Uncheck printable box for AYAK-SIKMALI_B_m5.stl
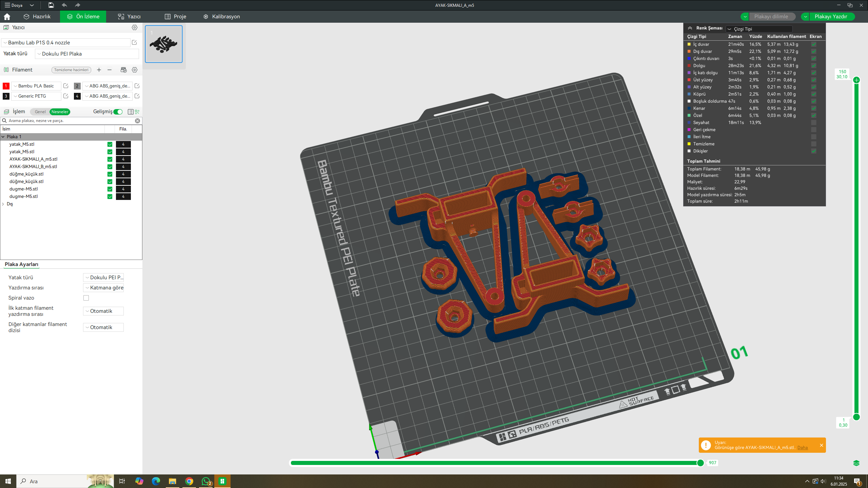Screen dimensions: 868x488 (110, 167)
